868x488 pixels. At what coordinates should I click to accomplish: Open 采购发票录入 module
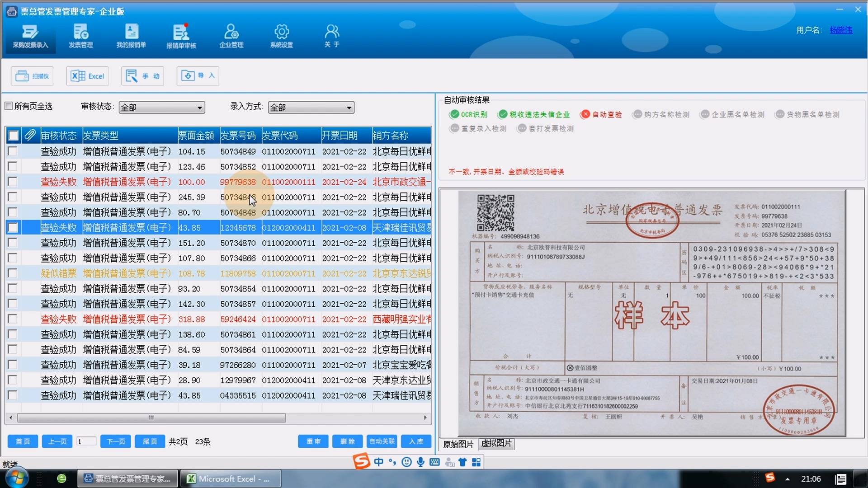30,36
